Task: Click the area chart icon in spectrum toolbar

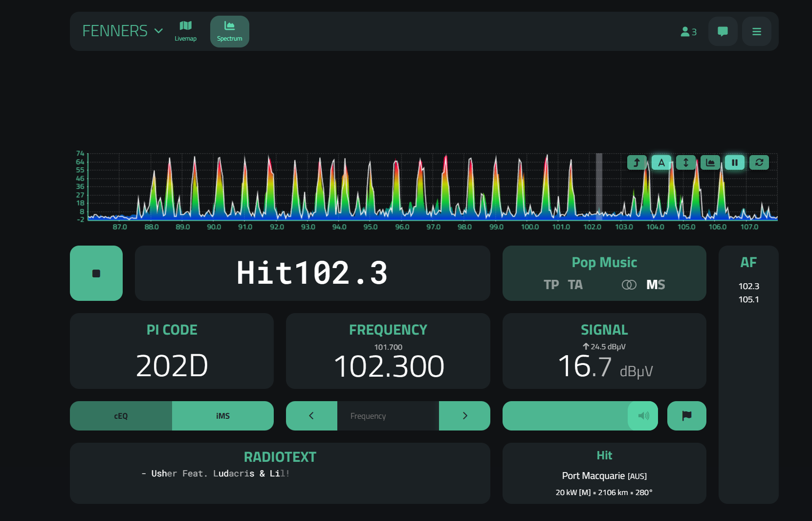Action: point(710,162)
